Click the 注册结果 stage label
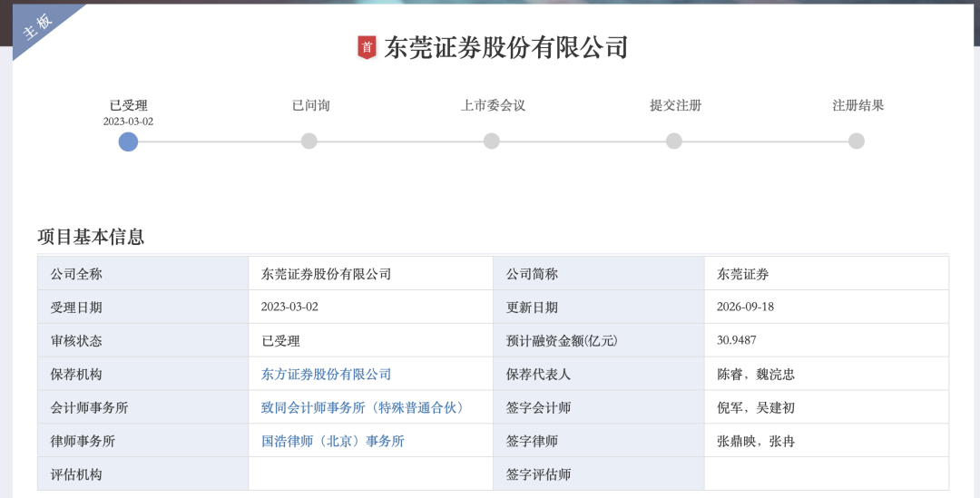980x498 pixels. [x=858, y=105]
